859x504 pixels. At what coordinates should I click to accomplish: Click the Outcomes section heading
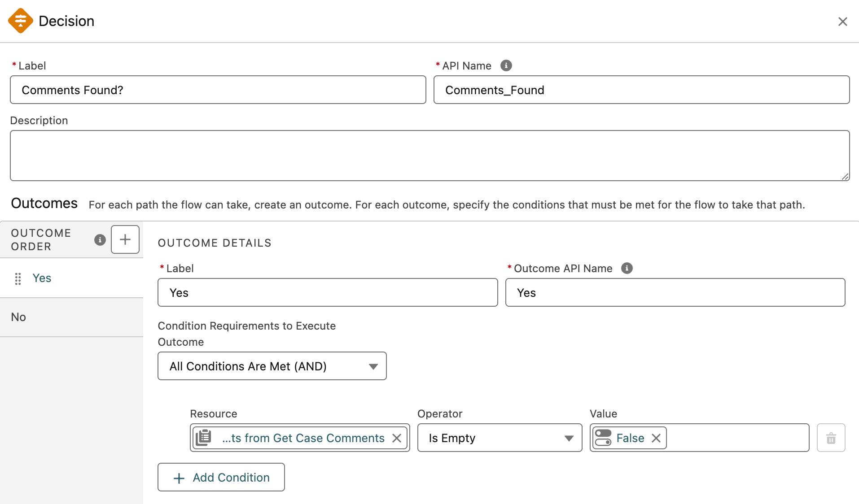(x=44, y=203)
